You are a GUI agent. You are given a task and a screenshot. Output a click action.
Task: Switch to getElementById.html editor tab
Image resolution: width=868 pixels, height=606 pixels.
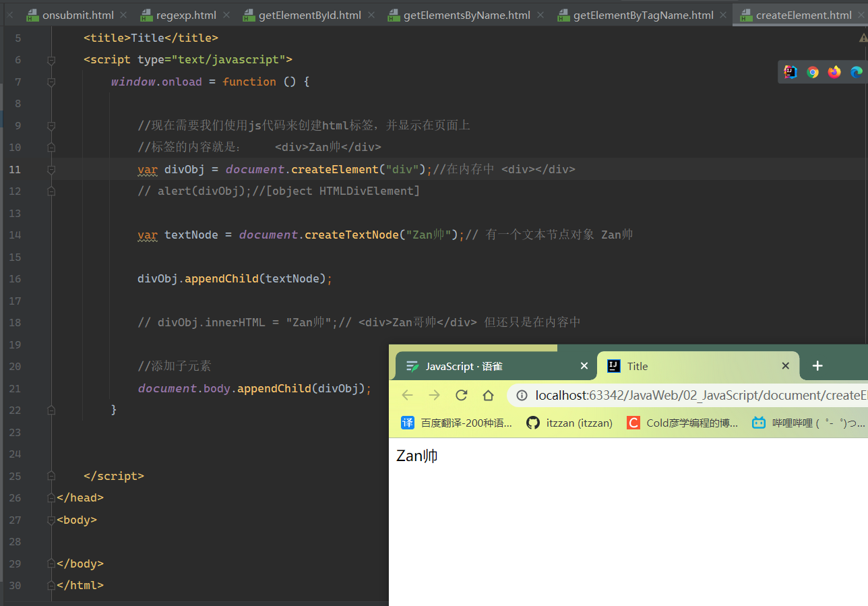point(309,15)
